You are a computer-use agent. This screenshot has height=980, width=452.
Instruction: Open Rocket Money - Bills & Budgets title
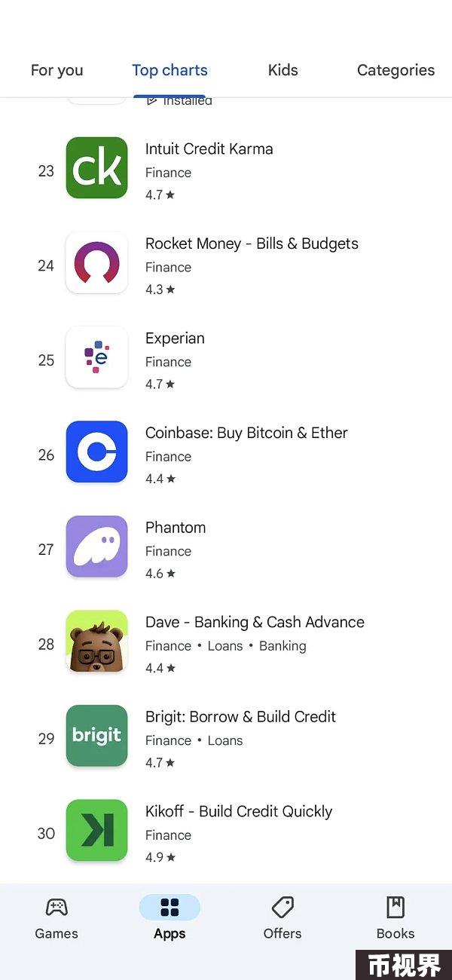click(x=252, y=243)
